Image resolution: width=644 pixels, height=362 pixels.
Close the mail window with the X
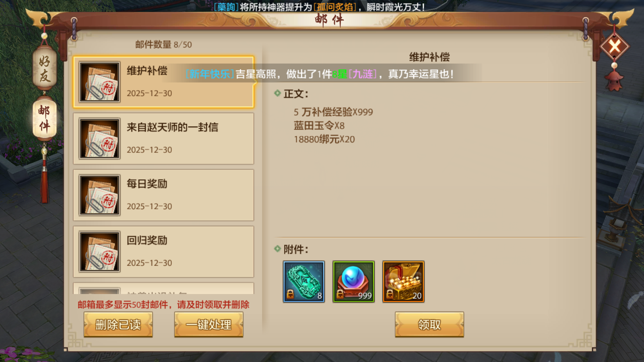click(615, 47)
